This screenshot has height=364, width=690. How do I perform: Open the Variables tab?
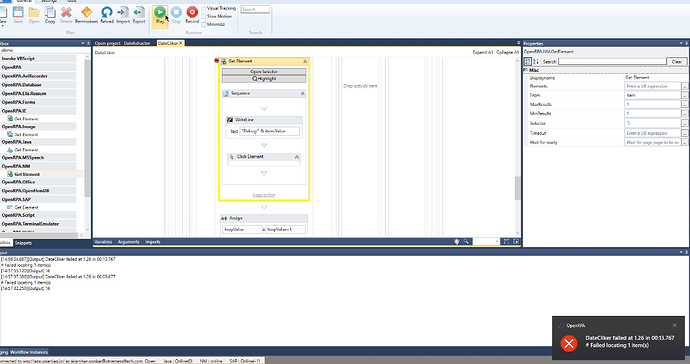pyautogui.click(x=103, y=242)
